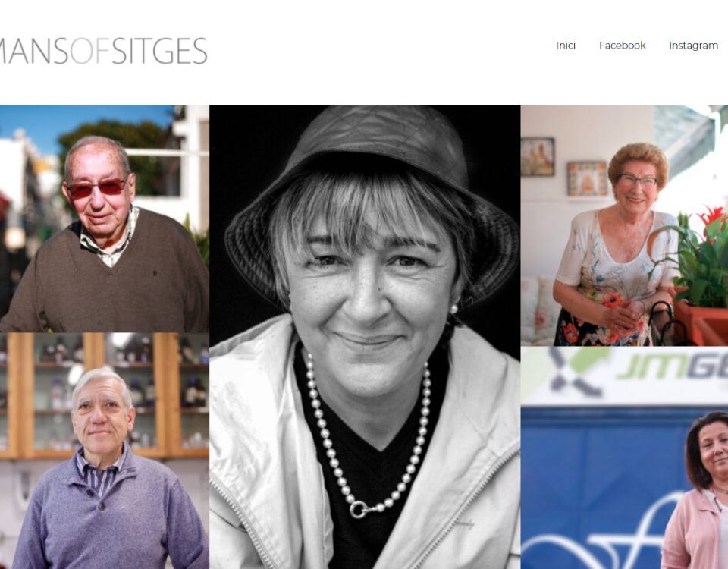Click the Humans of Sitges logo

(x=103, y=51)
